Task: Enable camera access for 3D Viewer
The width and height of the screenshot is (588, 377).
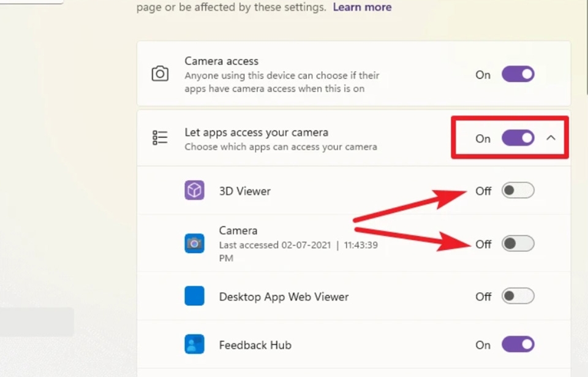Action: (518, 191)
